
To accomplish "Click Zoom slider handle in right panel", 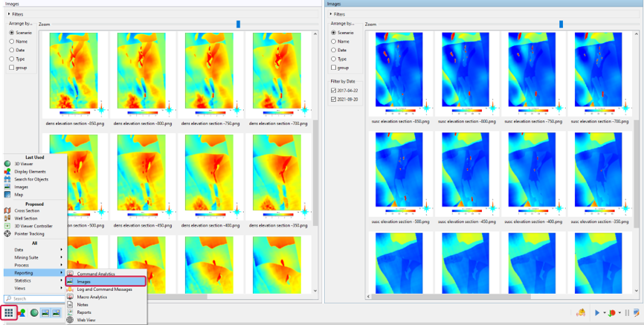I will pos(561,25).
